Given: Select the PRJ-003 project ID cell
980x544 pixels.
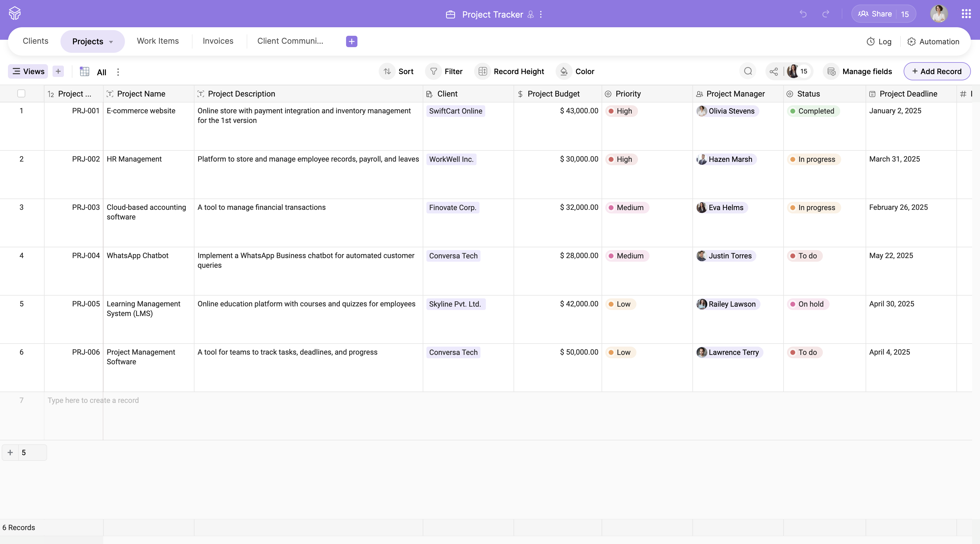Looking at the screenshot, I should click(x=74, y=223).
